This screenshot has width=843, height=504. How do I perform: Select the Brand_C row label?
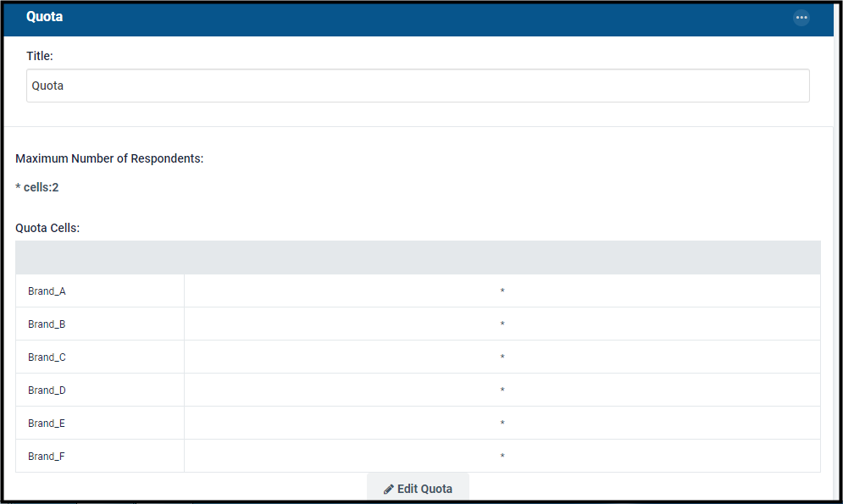tap(47, 357)
